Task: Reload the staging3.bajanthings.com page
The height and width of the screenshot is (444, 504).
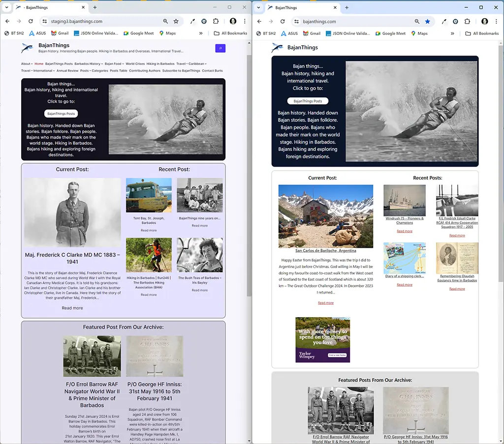Action: [x=31, y=22]
